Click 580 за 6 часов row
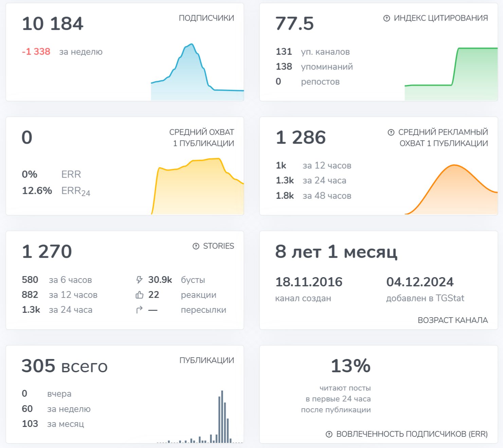This screenshot has width=503, height=448. coord(57,280)
